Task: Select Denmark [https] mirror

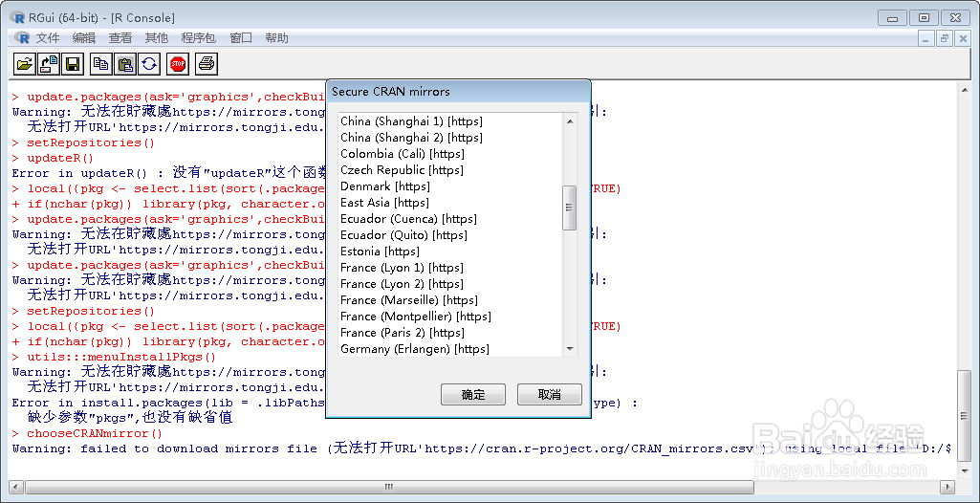Action: (450, 186)
